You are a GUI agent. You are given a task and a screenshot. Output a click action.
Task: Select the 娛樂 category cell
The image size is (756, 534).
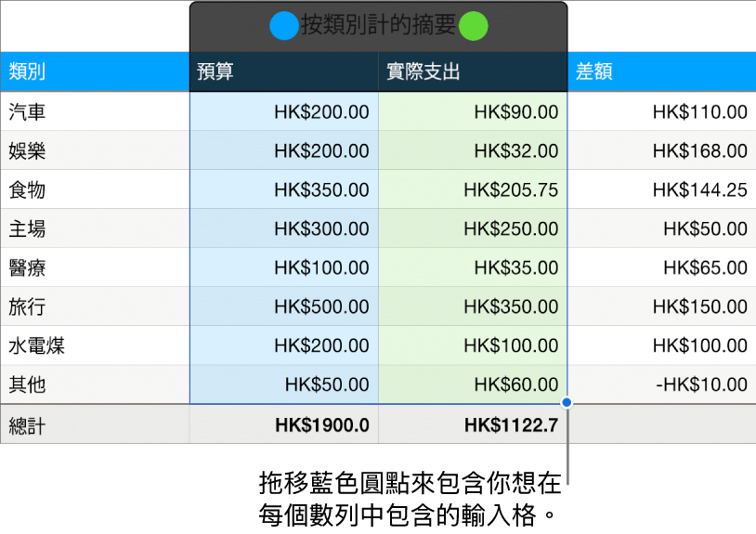95,150
